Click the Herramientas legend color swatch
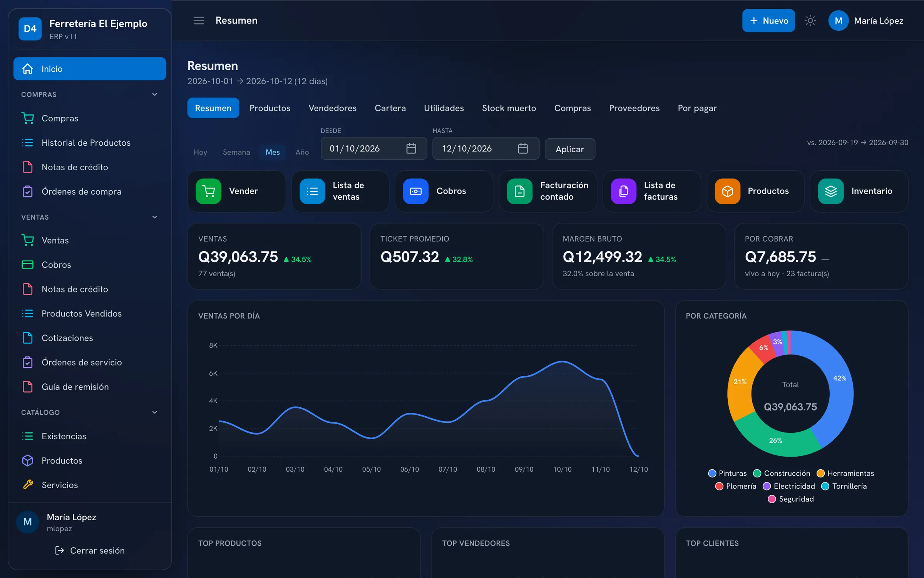Image resolution: width=924 pixels, height=578 pixels. point(821,473)
